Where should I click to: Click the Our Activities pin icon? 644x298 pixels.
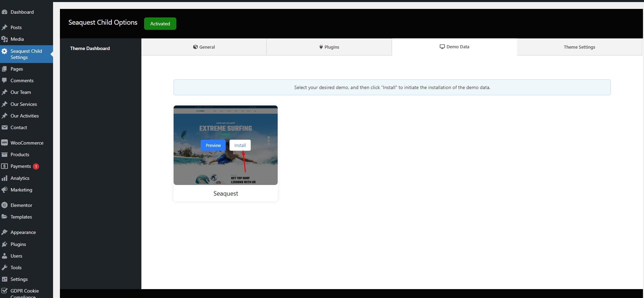coord(4,116)
